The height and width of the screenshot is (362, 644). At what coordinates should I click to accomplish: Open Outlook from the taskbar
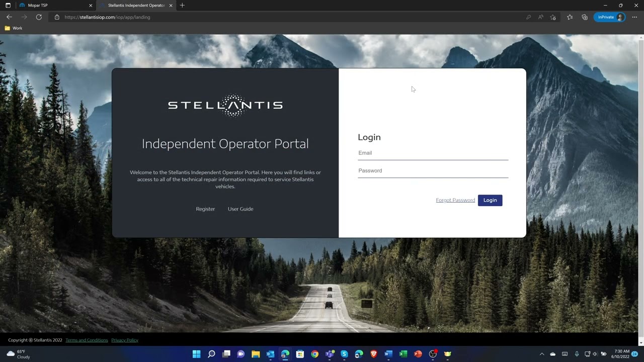(x=270, y=354)
